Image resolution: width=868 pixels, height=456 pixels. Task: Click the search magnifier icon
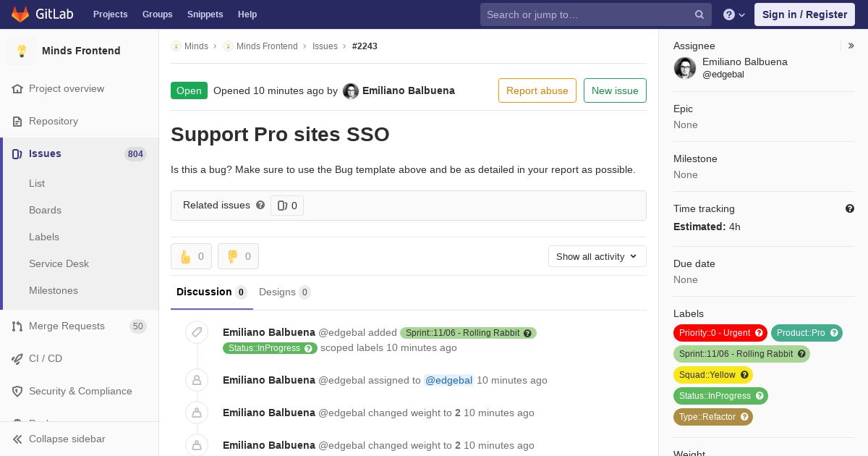(699, 14)
